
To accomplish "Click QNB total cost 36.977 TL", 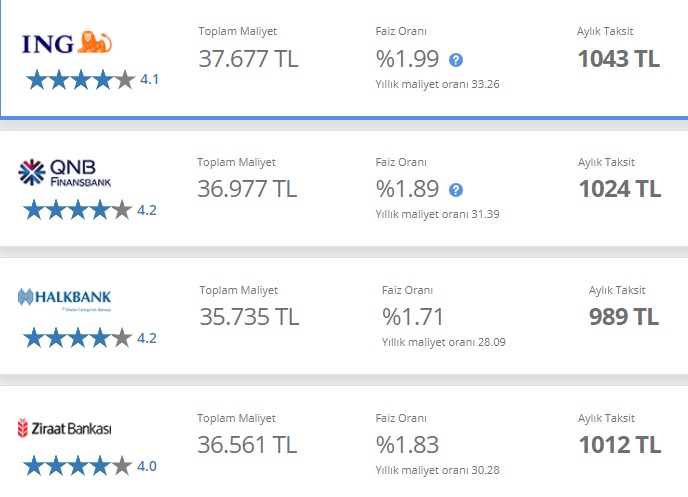I will 247,189.
